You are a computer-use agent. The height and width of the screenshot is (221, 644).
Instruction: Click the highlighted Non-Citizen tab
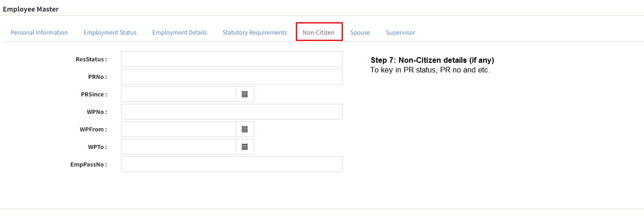[x=319, y=32]
